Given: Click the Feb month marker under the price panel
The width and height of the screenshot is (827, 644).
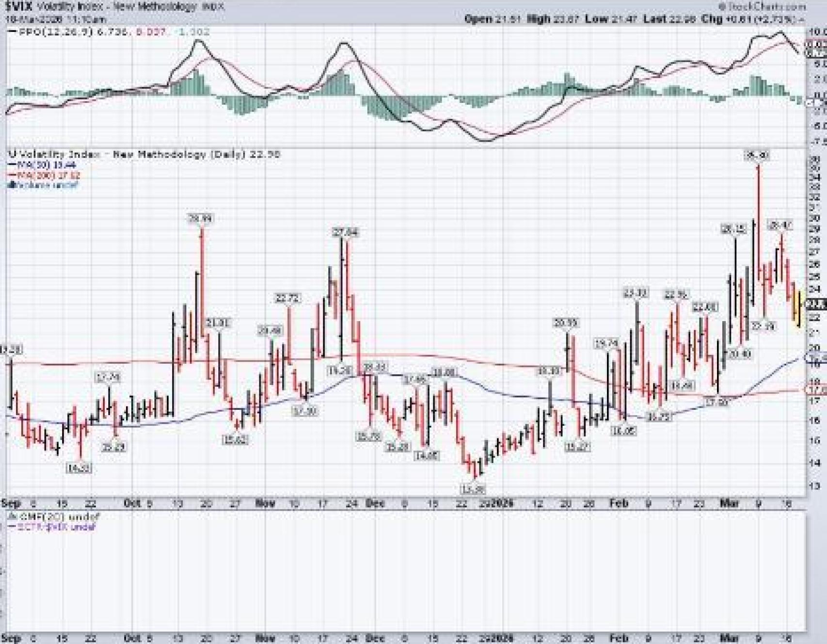Looking at the screenshot, I should pos(618,503).
